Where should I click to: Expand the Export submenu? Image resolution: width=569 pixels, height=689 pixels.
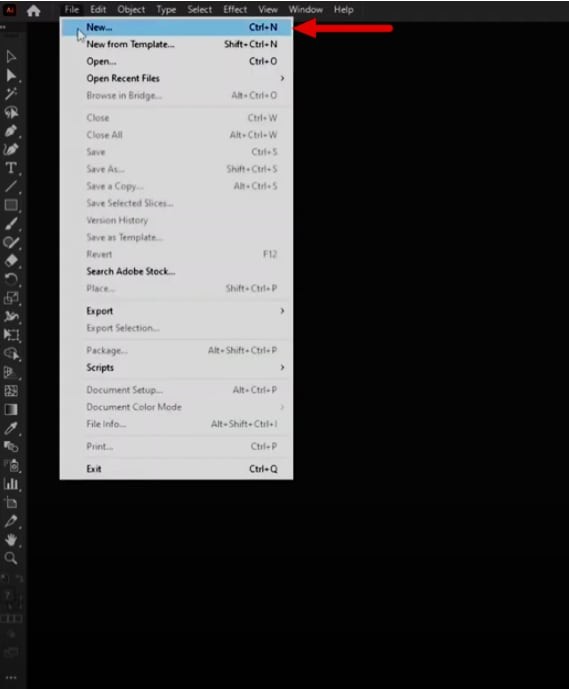click(x=176, y=311)
